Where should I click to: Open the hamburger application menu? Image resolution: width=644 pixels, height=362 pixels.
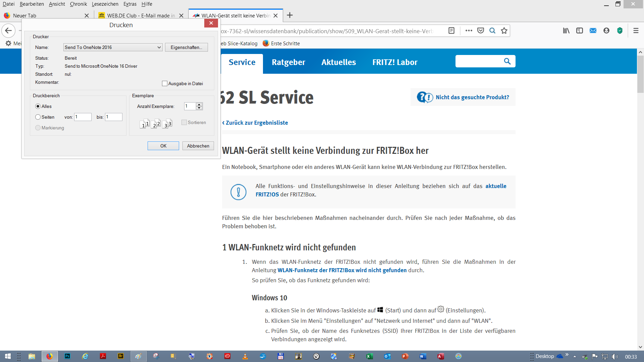(636, 31)
